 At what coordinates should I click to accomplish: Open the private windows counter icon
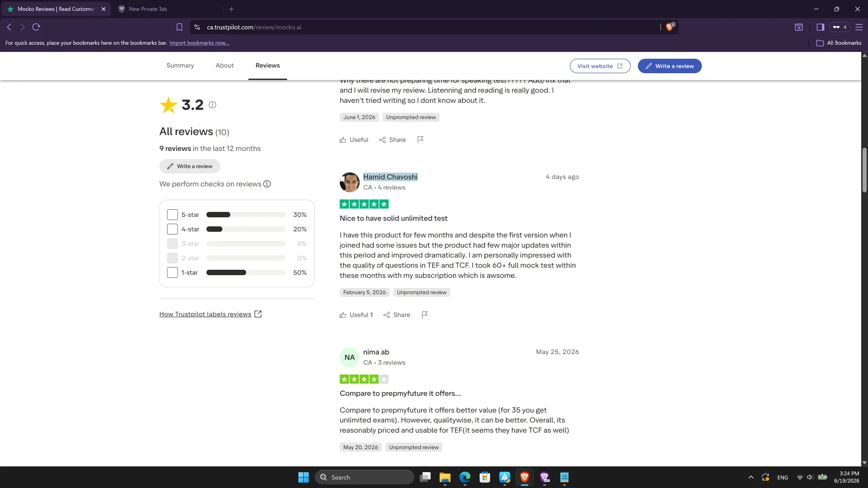[x=840, y=27]
